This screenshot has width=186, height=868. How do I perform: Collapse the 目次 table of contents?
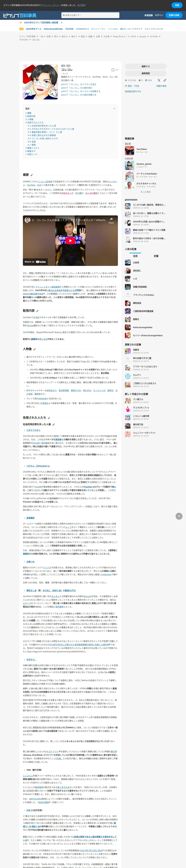114,108
